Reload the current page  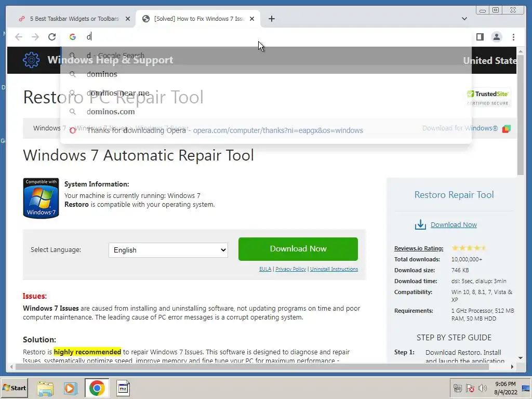[52, 37]
